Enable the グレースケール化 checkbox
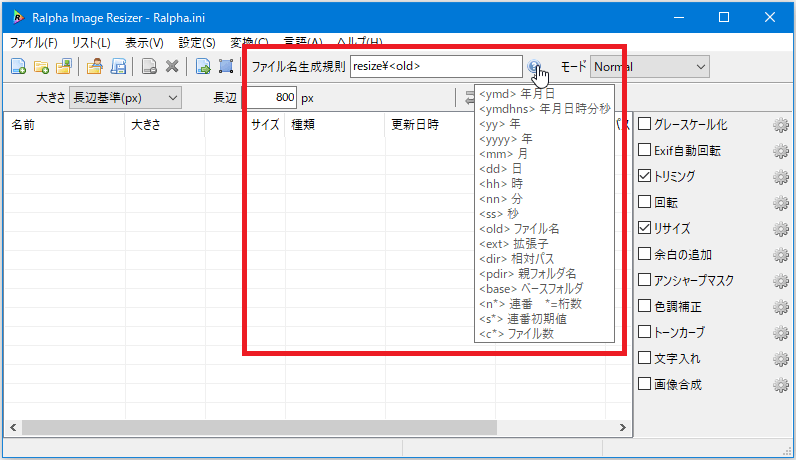 645,125
